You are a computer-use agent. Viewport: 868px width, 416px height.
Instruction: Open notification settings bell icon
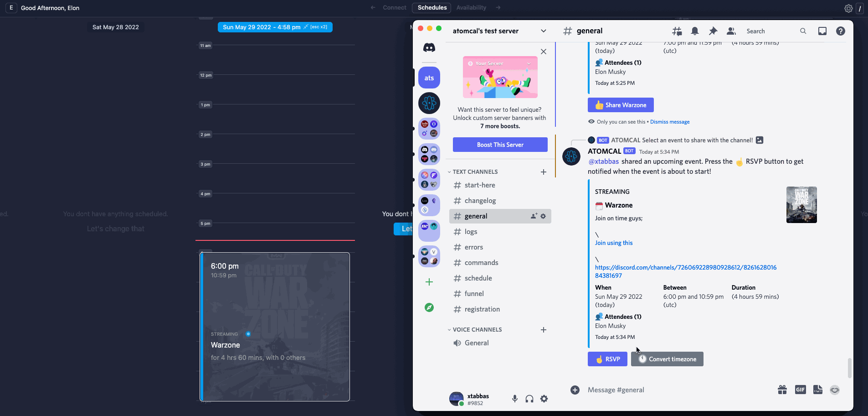[x=695, y=31]
